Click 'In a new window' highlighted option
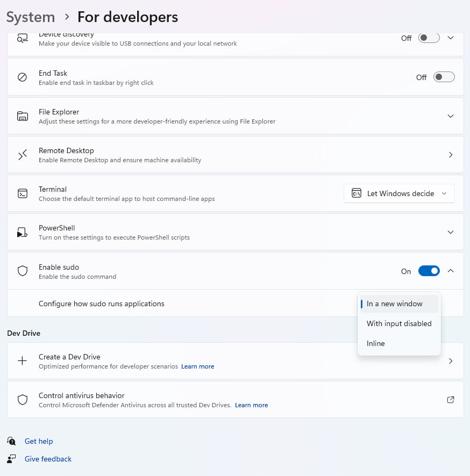 (x=394, y=304)
